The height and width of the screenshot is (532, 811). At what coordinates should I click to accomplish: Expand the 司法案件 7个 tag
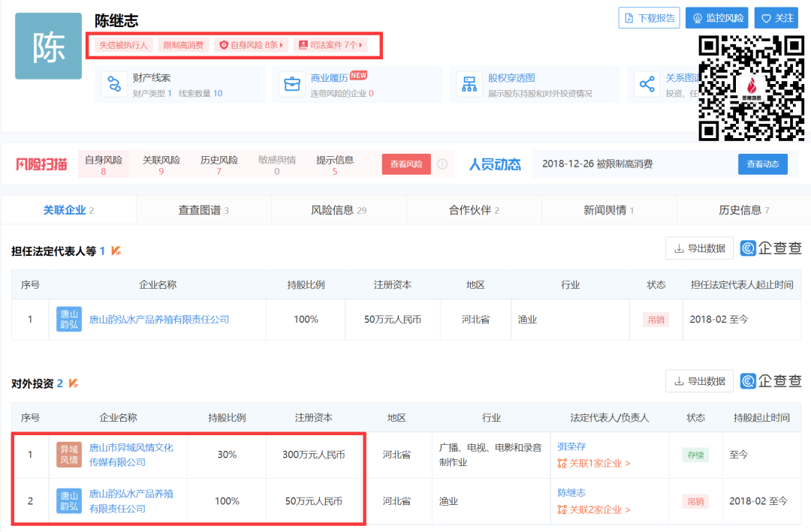330,45
